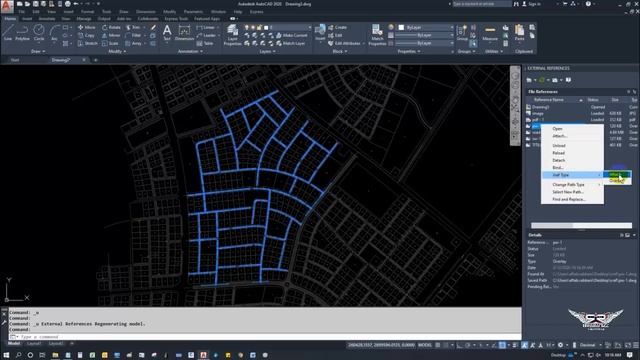Choose Open from context menu

[x=572, y=129]
